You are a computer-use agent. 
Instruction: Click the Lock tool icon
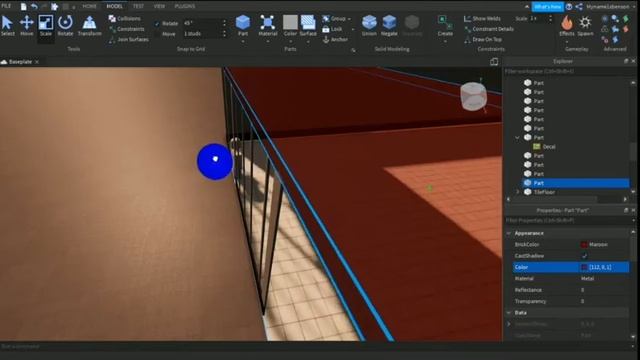click(326, 29)
